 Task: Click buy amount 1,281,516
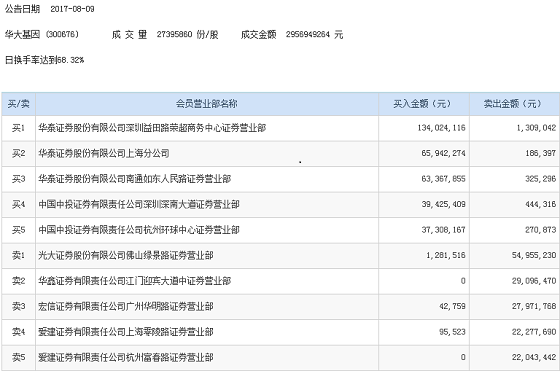(446, 256)
